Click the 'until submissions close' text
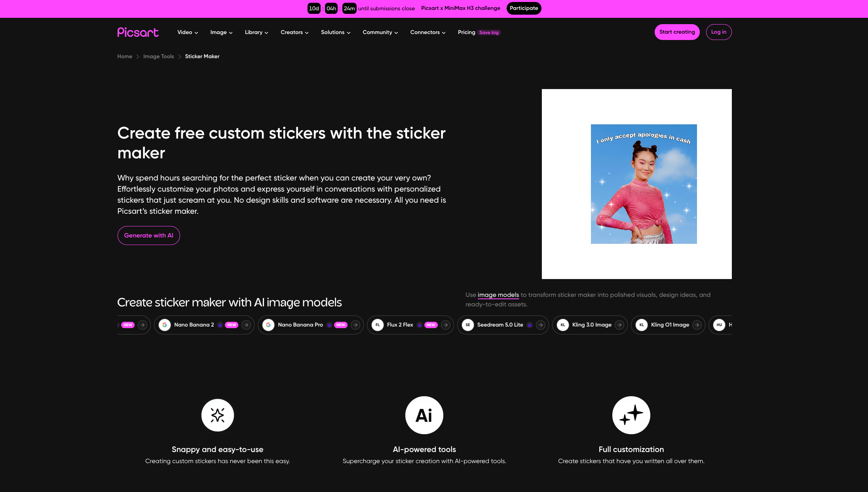This screenshot has height=492, width=868. [x=386, y=9]
